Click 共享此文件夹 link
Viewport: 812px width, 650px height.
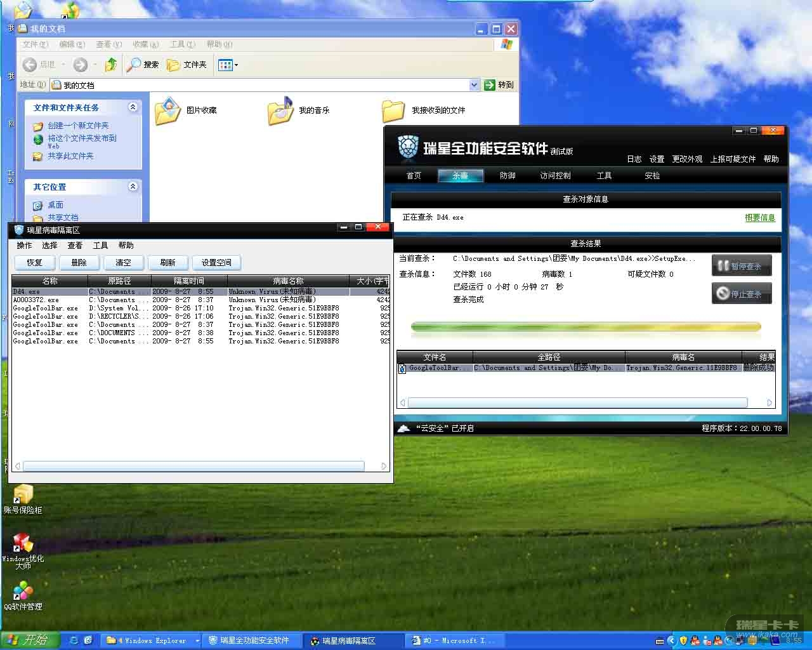click(x=70, y=156)
